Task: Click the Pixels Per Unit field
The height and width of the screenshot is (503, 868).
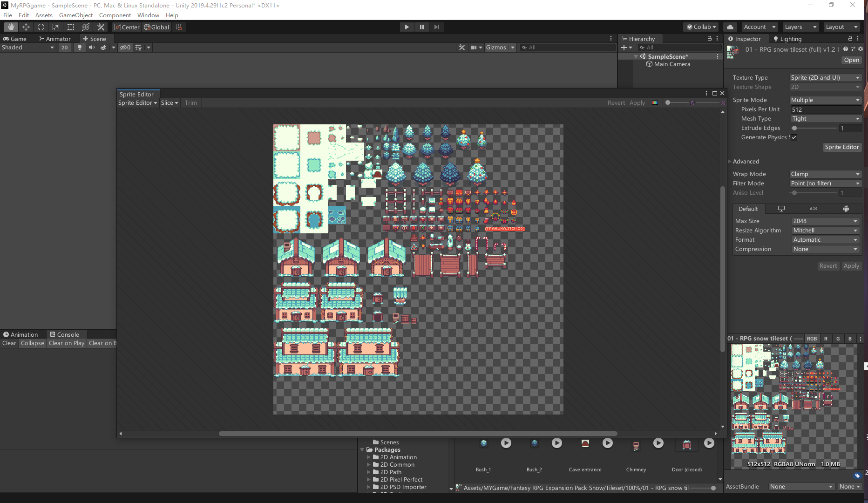Action: pos(826,109)
